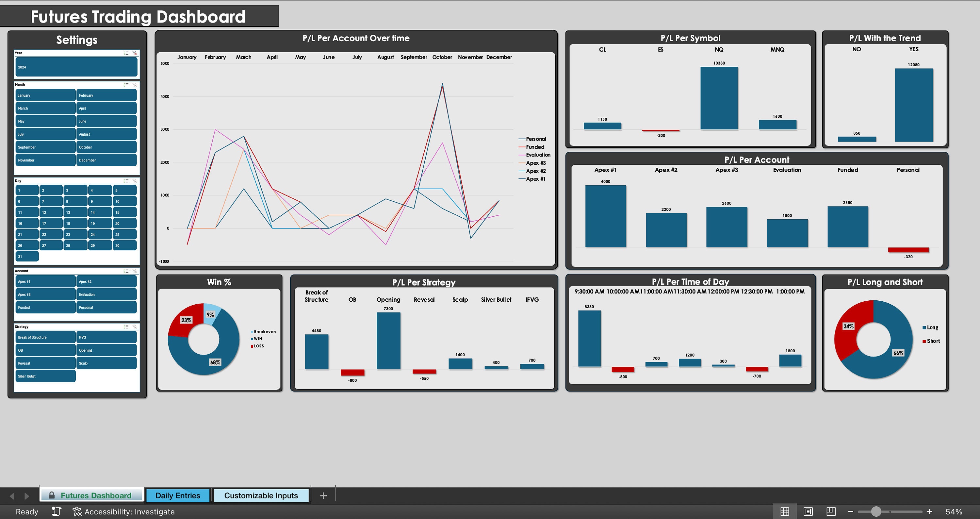Click the next sheet navigation arrow
The width and height of the screenshot is (980, 519).
tap(27, 496)
